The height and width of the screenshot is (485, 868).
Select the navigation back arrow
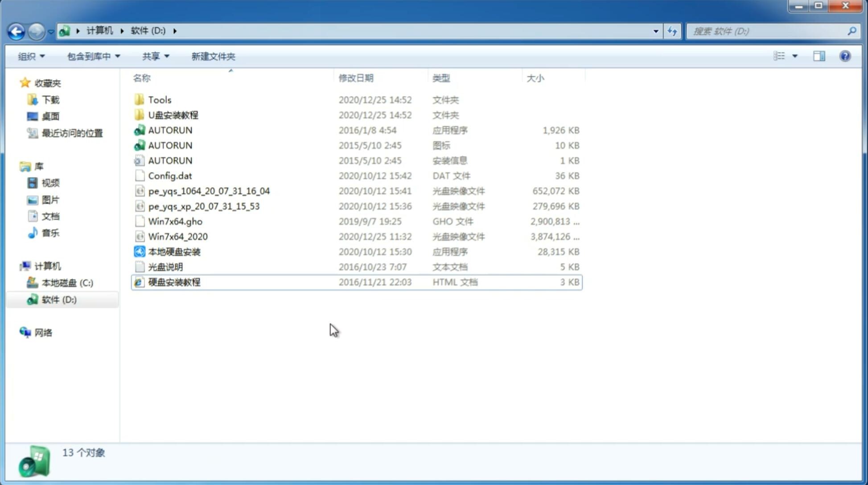tap(16, 30)
